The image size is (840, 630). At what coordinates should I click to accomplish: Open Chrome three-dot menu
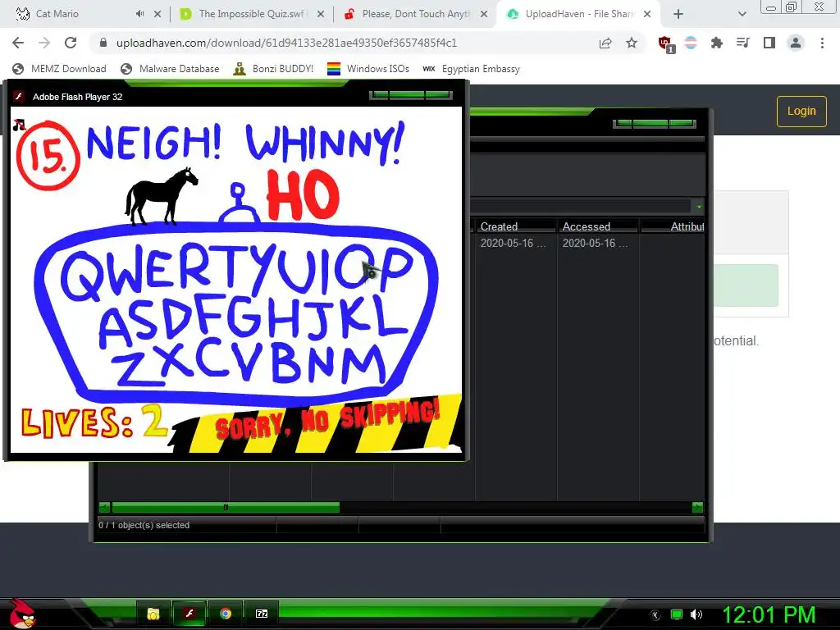click(x=822, y=43)
